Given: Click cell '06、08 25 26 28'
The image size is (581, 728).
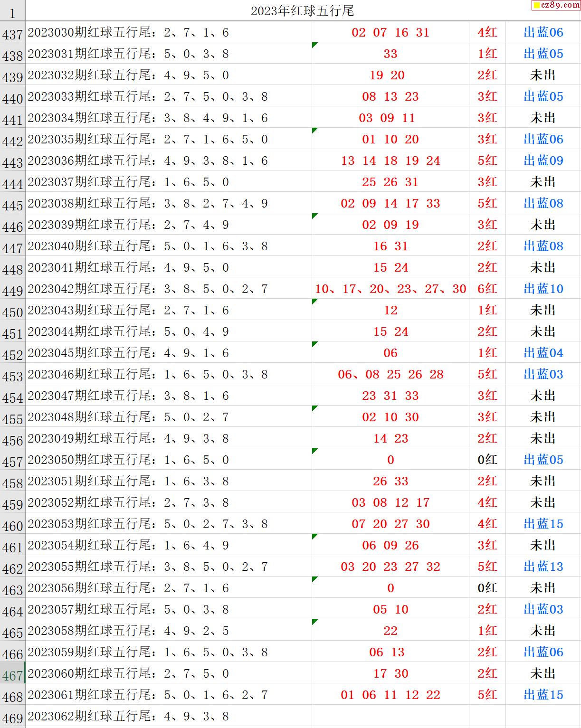Looking at the screenshot, I should 391,374.
